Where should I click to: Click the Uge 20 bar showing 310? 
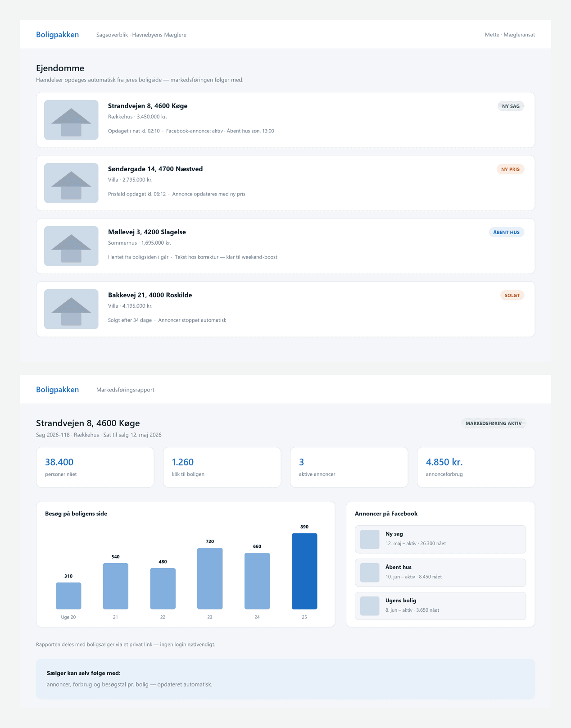(x=68, y=596)
